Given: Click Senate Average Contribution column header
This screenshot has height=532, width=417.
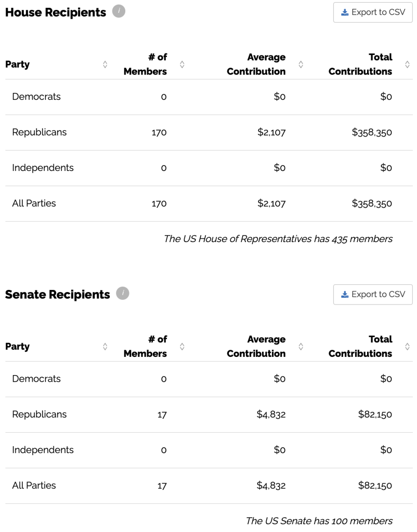Looking at the screenshot, I should 256,347.
